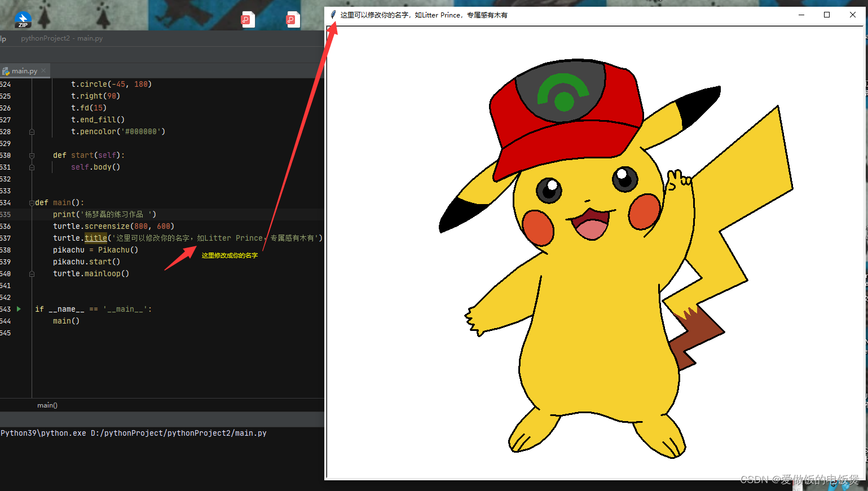This screenshot has height=491, width=868.
Task: Click the turtle window title bar text
Action: click(x=424, y=15)
